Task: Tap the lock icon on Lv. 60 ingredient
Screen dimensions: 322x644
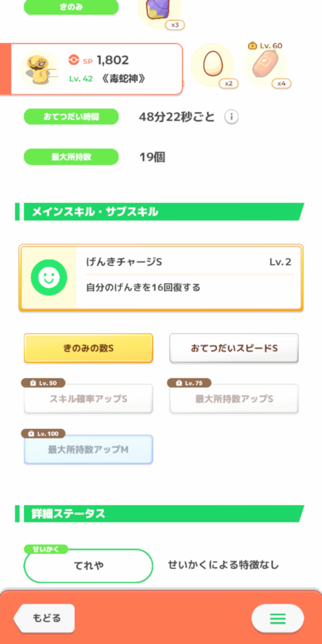Action: (x=252, y=45)
